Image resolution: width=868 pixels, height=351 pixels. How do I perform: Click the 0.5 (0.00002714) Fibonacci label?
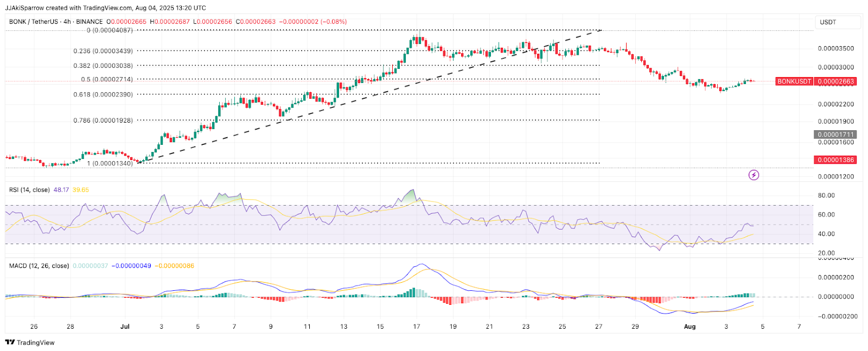pos(107,79)
